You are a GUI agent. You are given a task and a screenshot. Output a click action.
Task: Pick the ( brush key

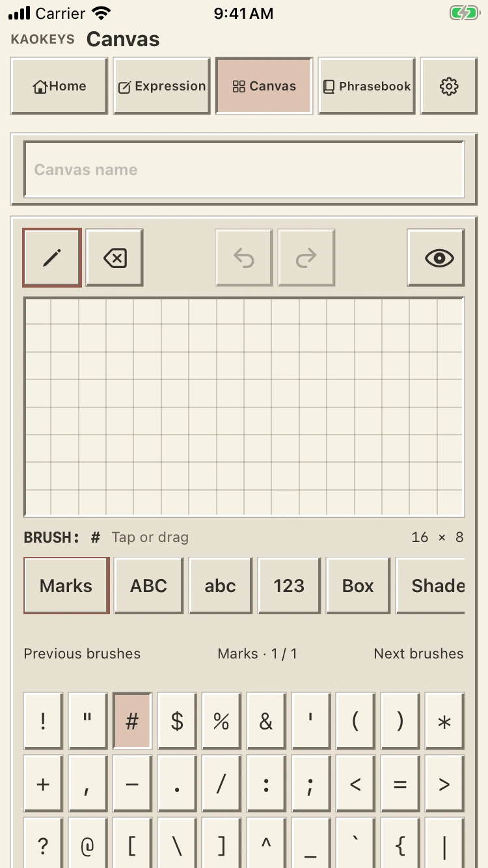click(x=355, y=721)
